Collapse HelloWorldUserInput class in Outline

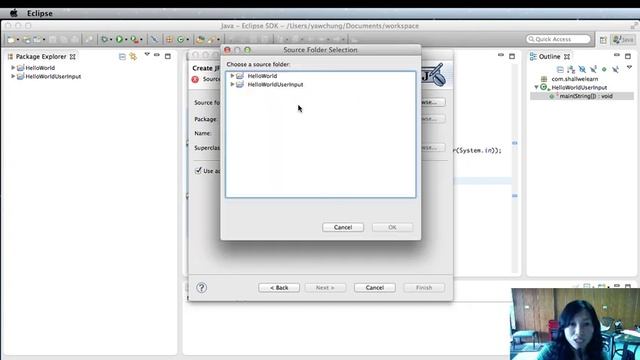click(x=536, y=87)
